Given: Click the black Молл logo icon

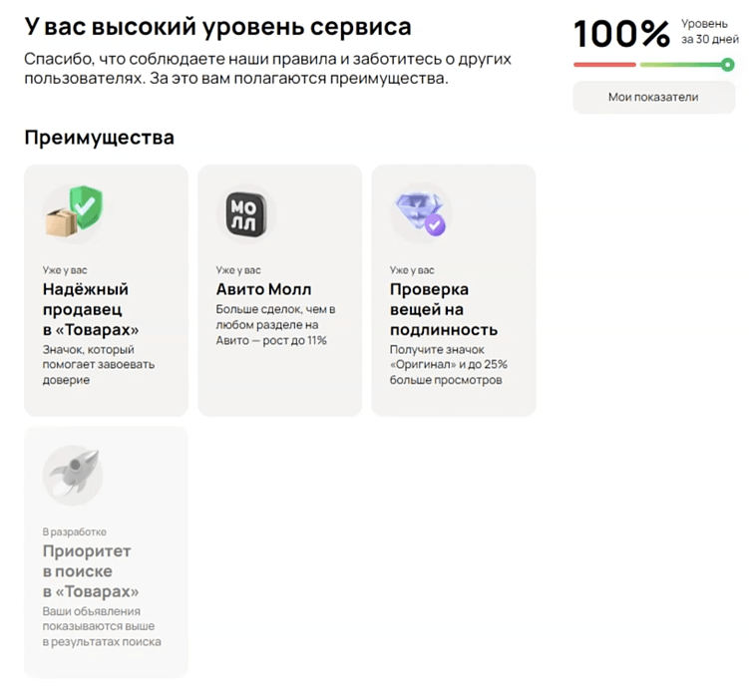Looking at the screenshot, I should (246, 213).
